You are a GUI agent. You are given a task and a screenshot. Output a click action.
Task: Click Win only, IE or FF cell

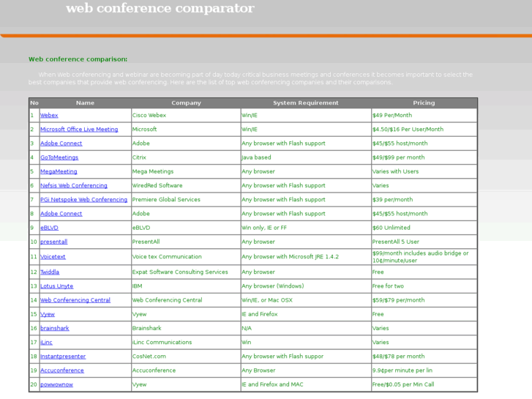[306, 228]
